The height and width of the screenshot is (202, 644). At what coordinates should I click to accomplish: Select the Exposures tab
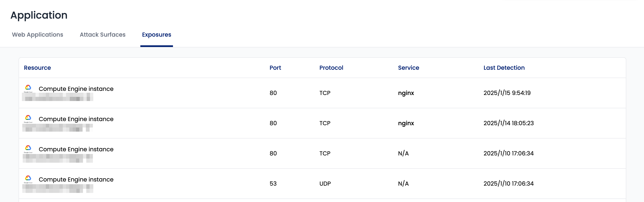156,35
